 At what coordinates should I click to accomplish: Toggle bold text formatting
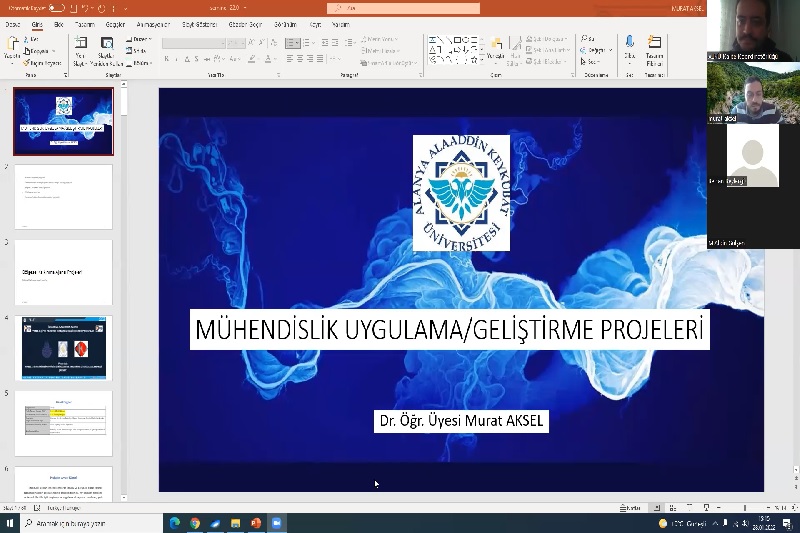168,59
